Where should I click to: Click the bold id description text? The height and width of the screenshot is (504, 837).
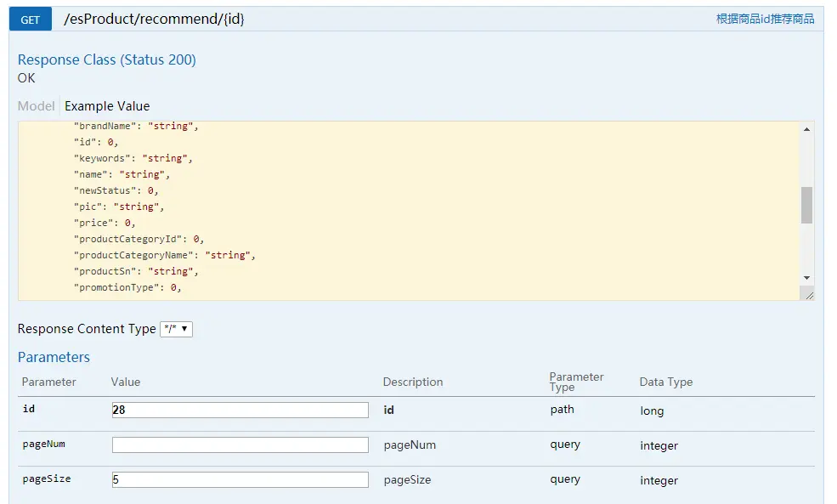(x=388, y=410)
